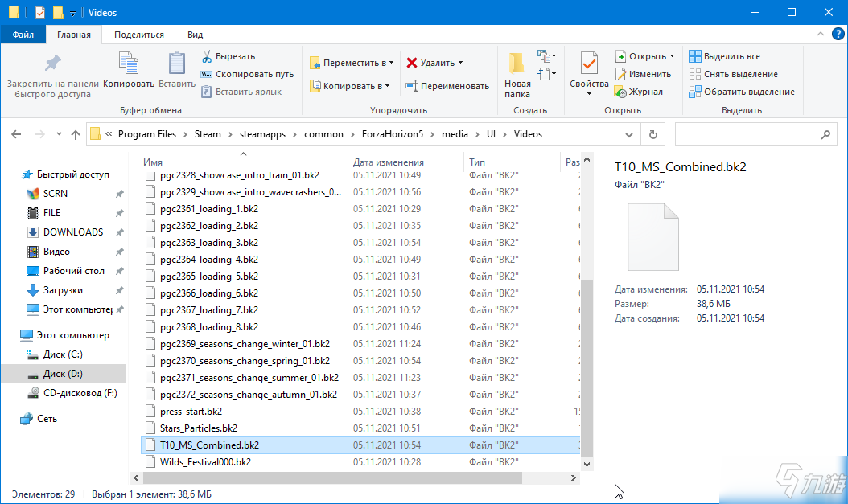The height and width of the screenshot is (504, 848).
Task: Open DOWNLOADS quick access folder
Action: pos(73,232)
